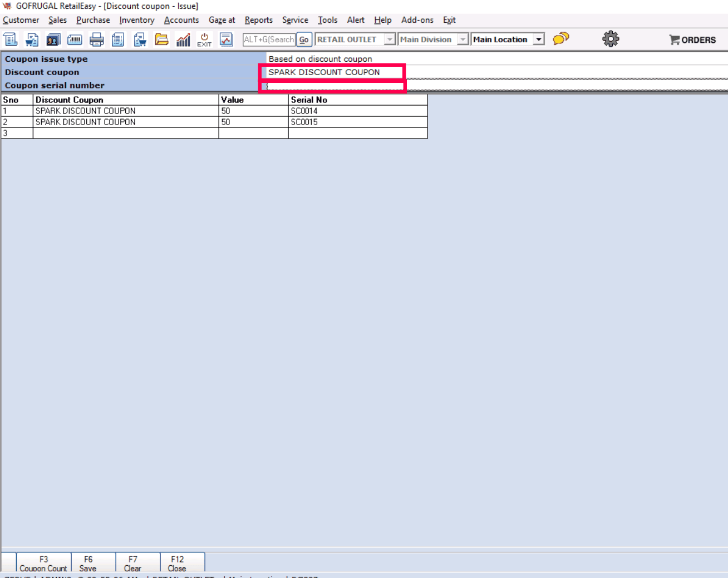The height and width of the screenshot is (578, 728).
Task: Open the yellow folder toolbar icon
Action: (161, 39)
